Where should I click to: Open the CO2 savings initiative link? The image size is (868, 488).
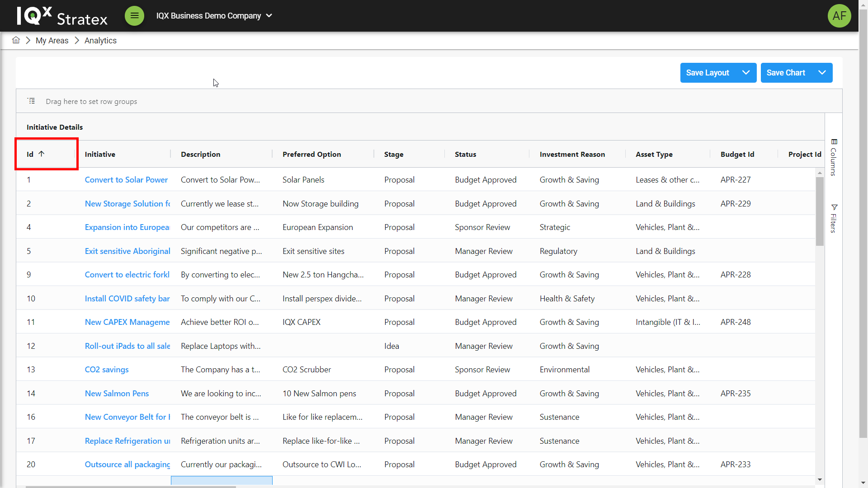pos(107,370)
